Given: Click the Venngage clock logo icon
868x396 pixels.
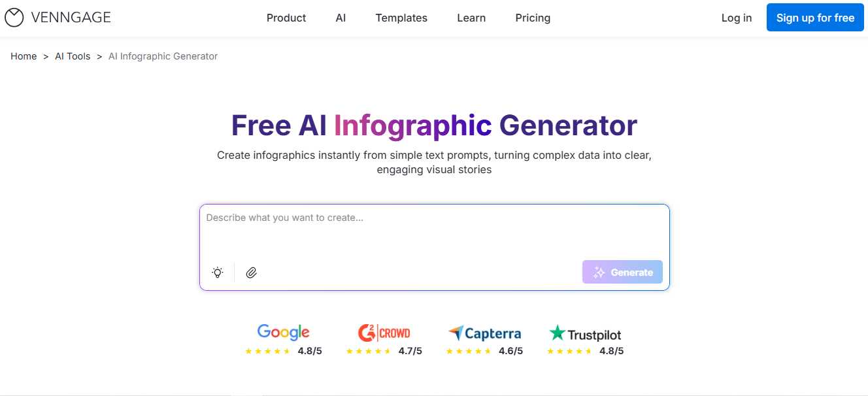Looking at the screenshot, I should click(14, 18).
